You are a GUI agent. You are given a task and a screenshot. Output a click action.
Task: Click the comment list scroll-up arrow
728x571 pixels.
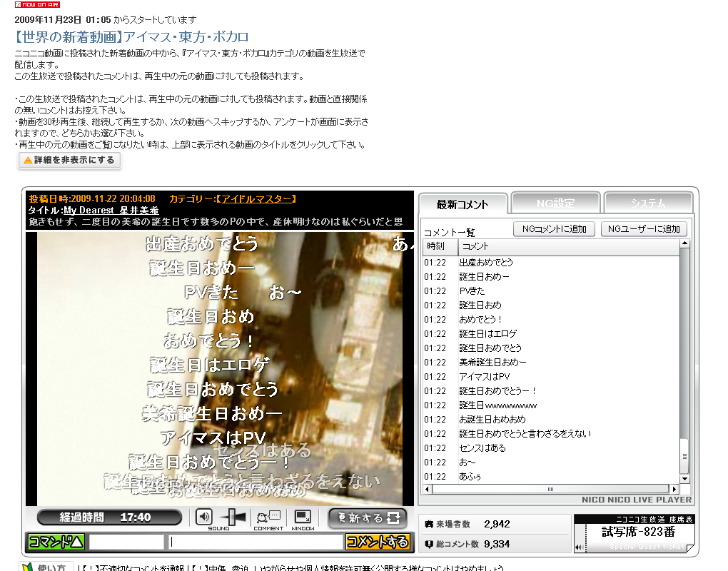[x=684, y=243]
